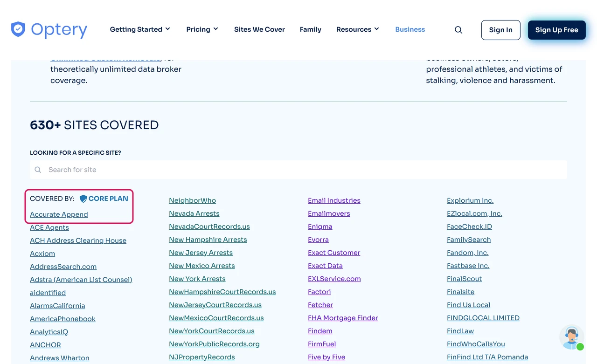Image resolution: width=597 pixels, height=364 pixels.
Task: Open the Email Industries link
Action: (334, 200)
